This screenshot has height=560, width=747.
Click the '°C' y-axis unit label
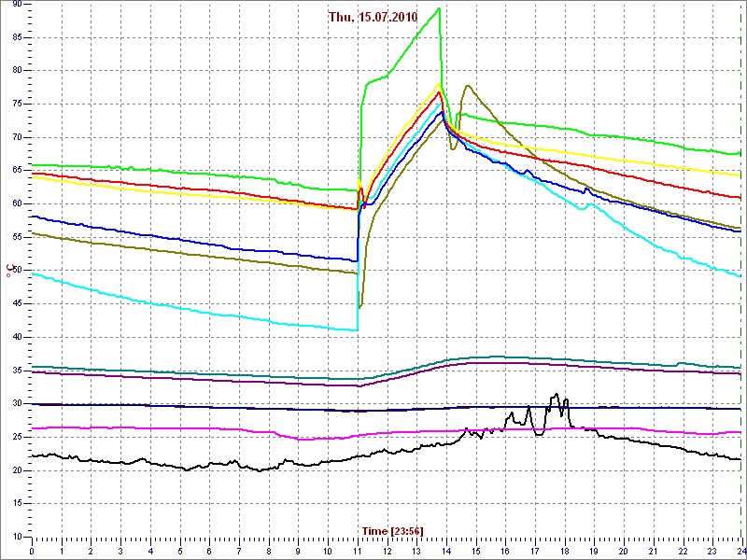(8, 272)
